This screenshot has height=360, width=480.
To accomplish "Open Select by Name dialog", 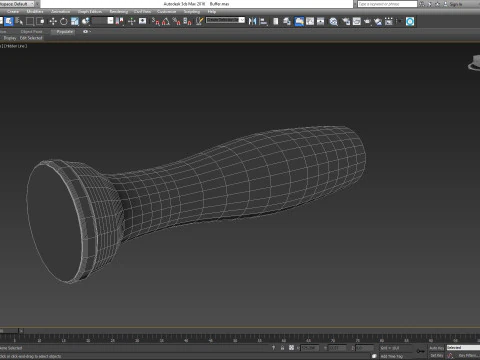I will click(x=19, y=21).
